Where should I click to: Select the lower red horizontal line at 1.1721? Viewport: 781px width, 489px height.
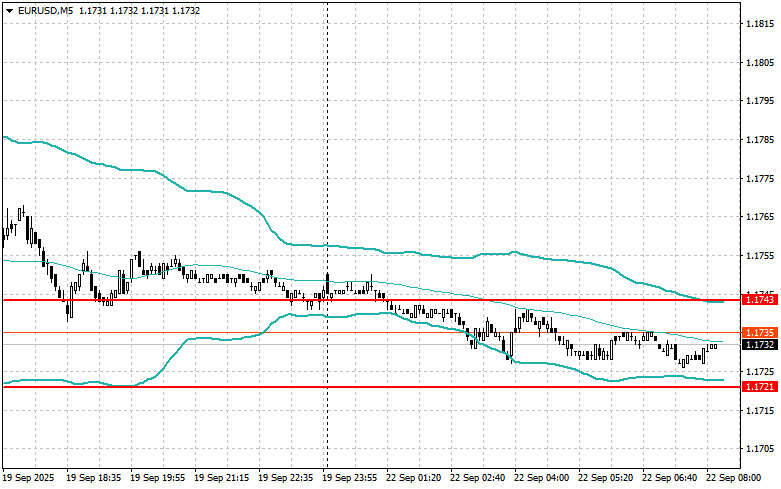[x=371, y=386]
